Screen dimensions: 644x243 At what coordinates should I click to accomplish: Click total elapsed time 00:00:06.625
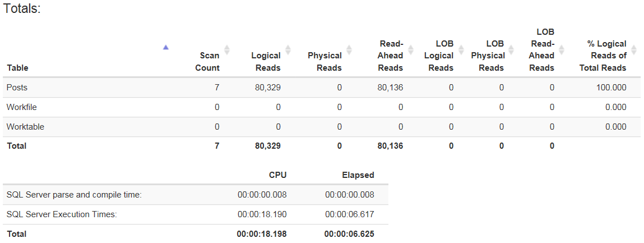(x=349, y=233)
